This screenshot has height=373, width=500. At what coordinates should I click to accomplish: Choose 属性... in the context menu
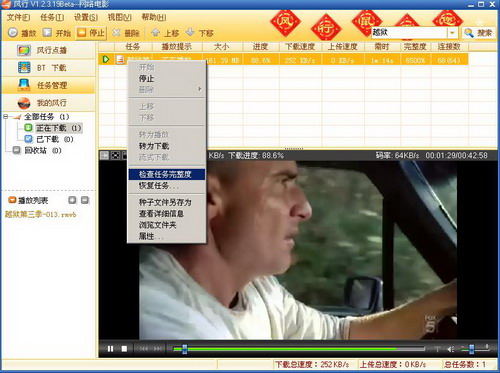(167, 236)
